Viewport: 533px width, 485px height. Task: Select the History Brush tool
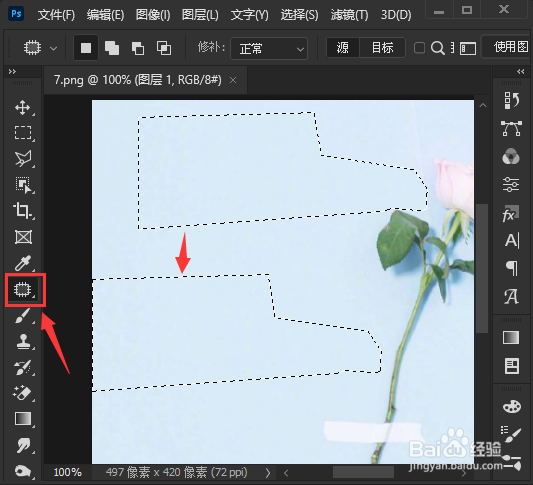(23, 368)
